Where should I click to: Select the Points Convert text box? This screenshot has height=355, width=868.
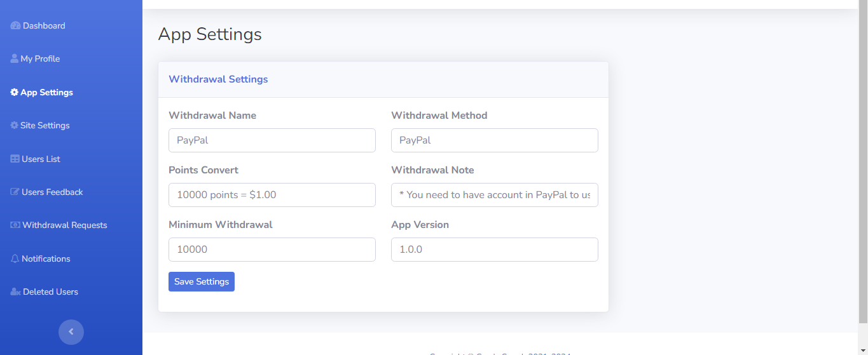272,195
